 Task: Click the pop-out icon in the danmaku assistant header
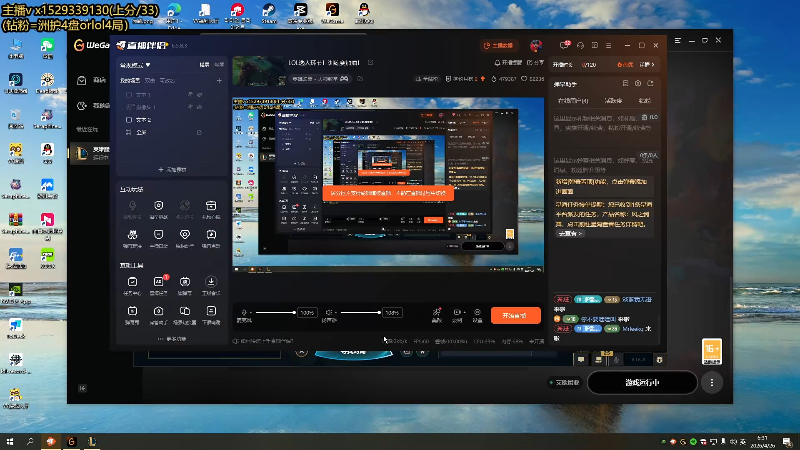651,83
